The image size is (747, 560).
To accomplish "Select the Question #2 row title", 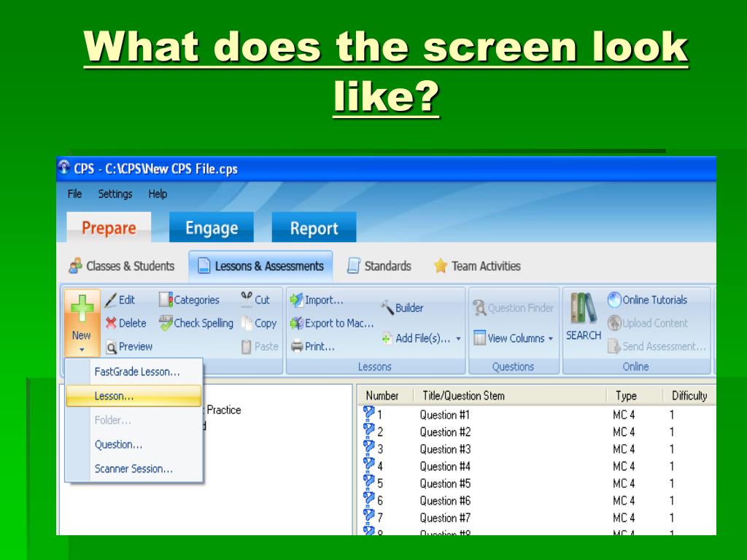I will click(445, 432).
